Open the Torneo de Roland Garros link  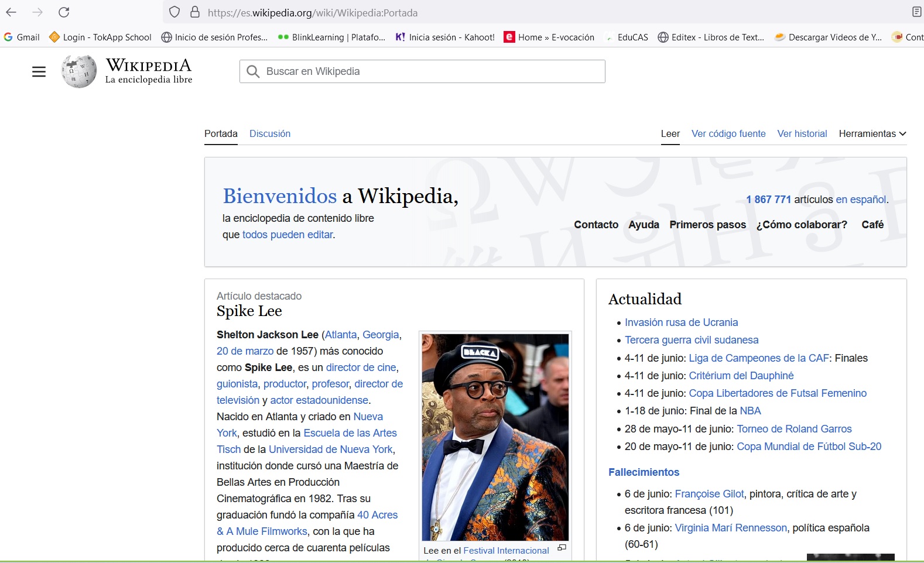click(793, 429)
